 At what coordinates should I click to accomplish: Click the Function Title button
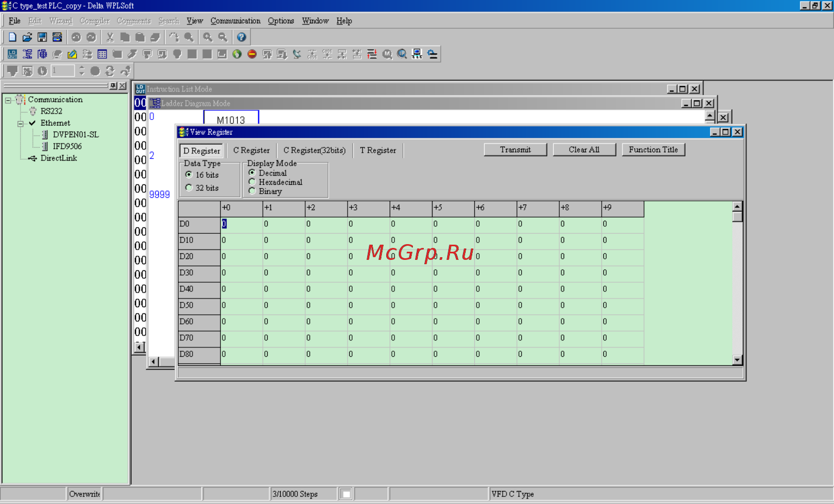(x=653, y=150)
